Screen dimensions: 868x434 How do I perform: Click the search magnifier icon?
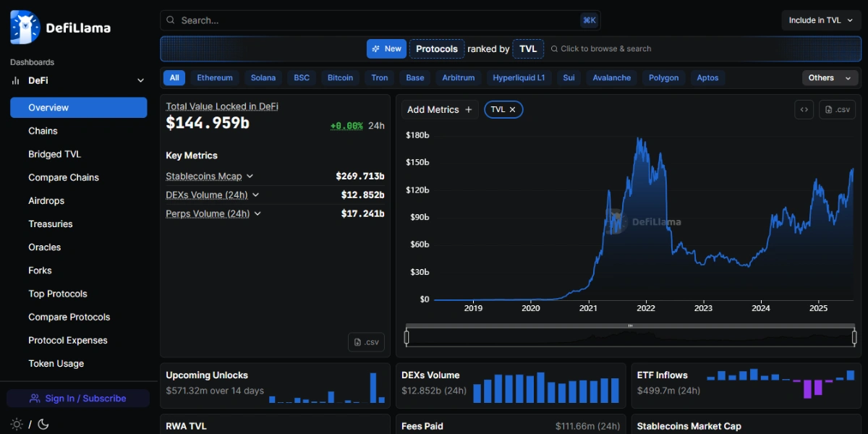coord(170,20)
